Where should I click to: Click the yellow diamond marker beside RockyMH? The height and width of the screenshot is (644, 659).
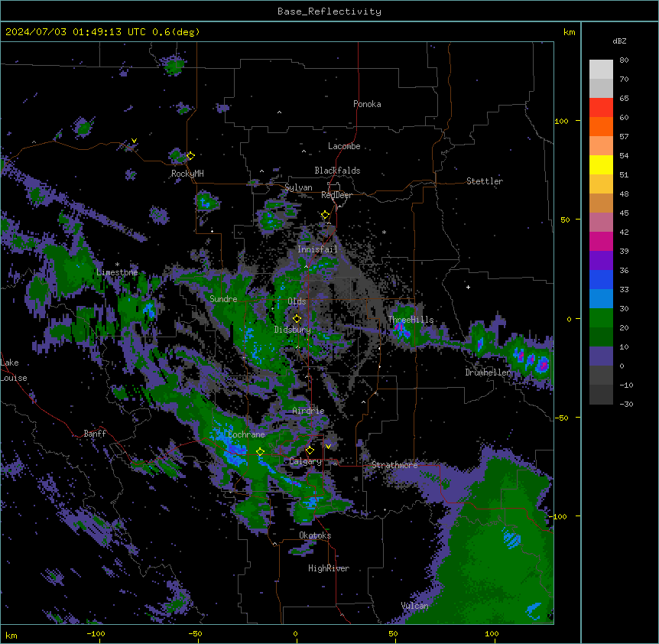coord(190,156)
